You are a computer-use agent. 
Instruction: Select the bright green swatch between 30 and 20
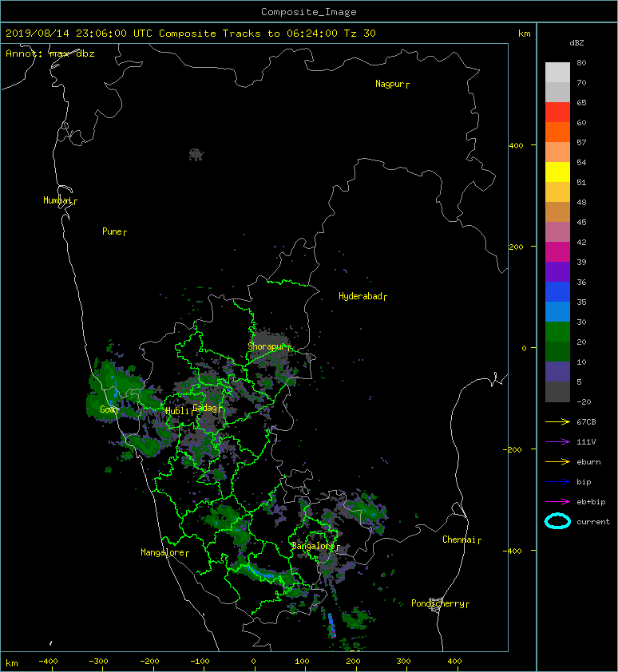click(x=557, y=332)
